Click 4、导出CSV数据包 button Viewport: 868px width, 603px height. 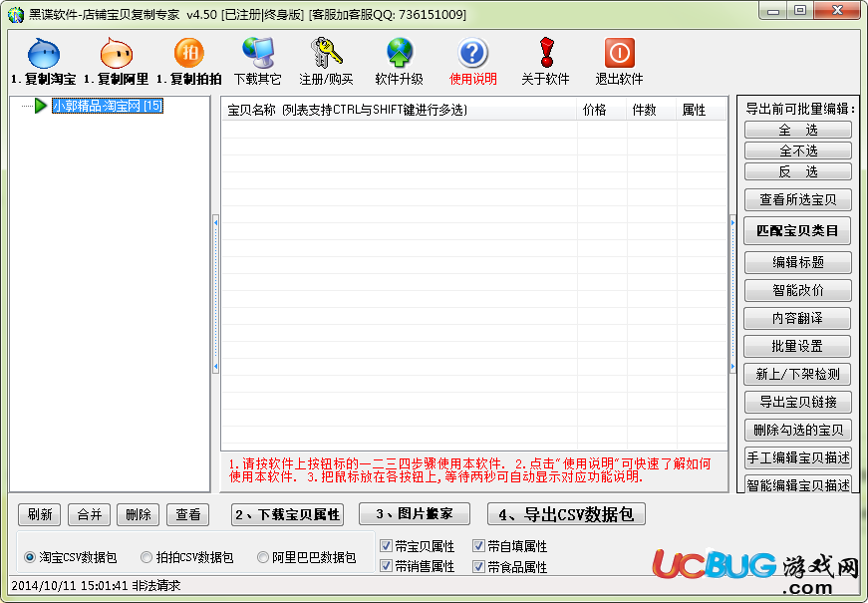coord(566,514)
